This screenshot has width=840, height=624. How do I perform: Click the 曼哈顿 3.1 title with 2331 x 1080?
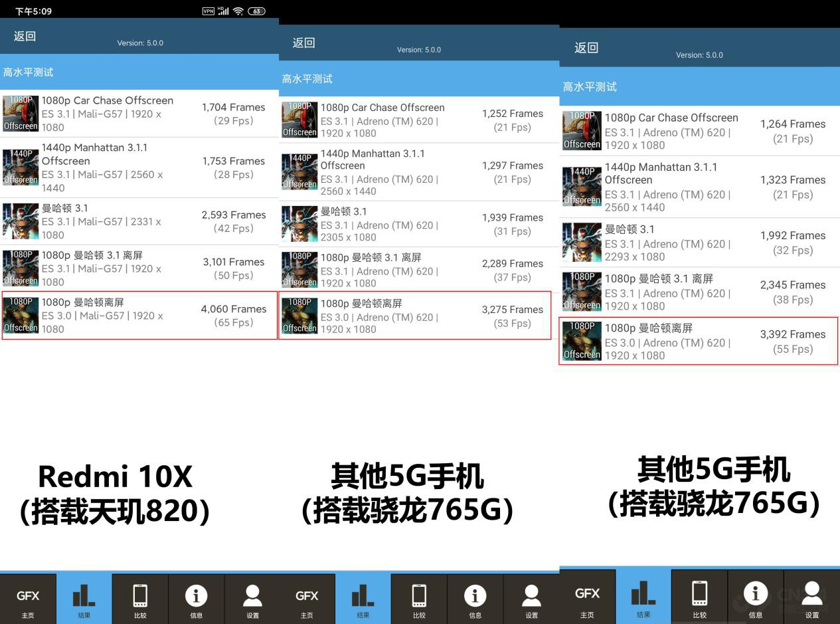click(64, 208)
